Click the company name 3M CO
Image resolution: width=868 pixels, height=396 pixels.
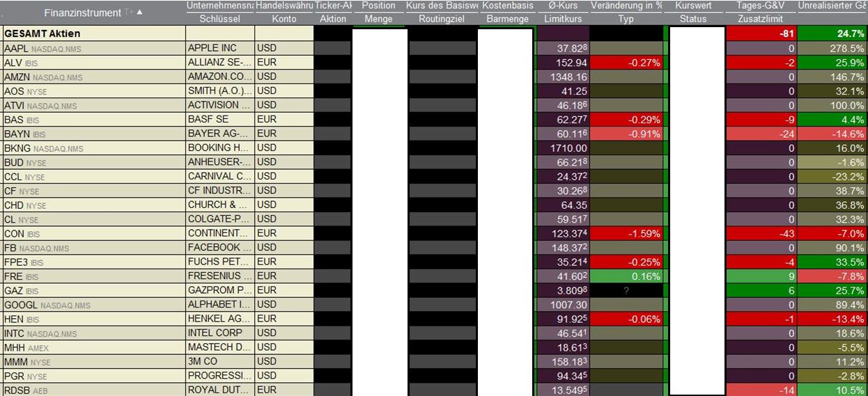click(202, 362)
